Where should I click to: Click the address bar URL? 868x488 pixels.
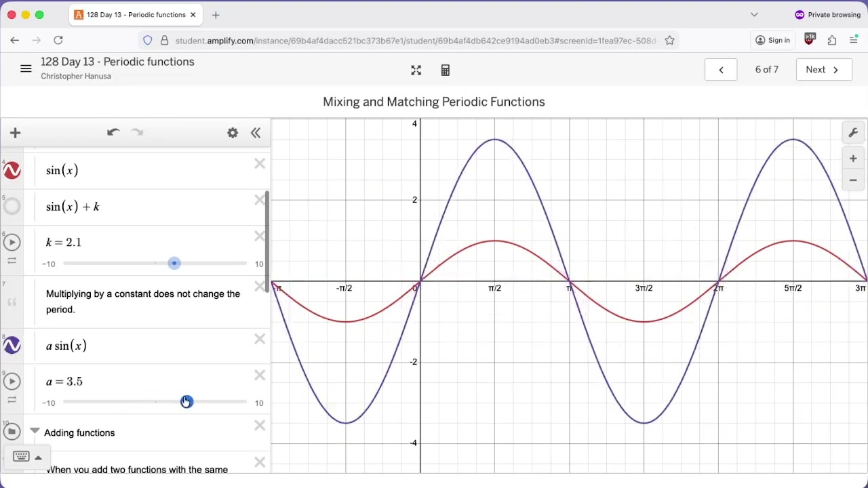[415, 41]
